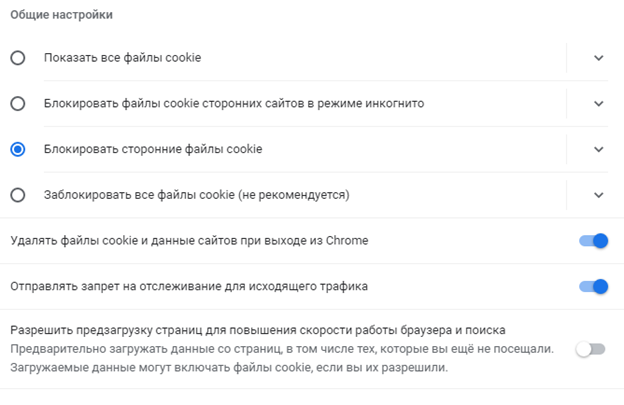Select the "Заблокировать все файлы cookie" radio button

(17, 194)
